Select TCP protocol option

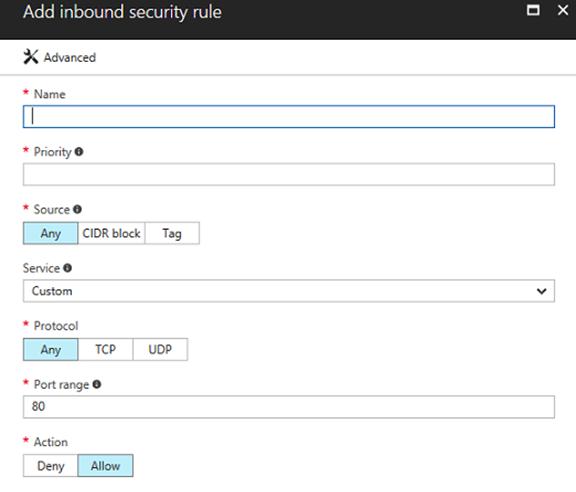(x=105, y=349)
